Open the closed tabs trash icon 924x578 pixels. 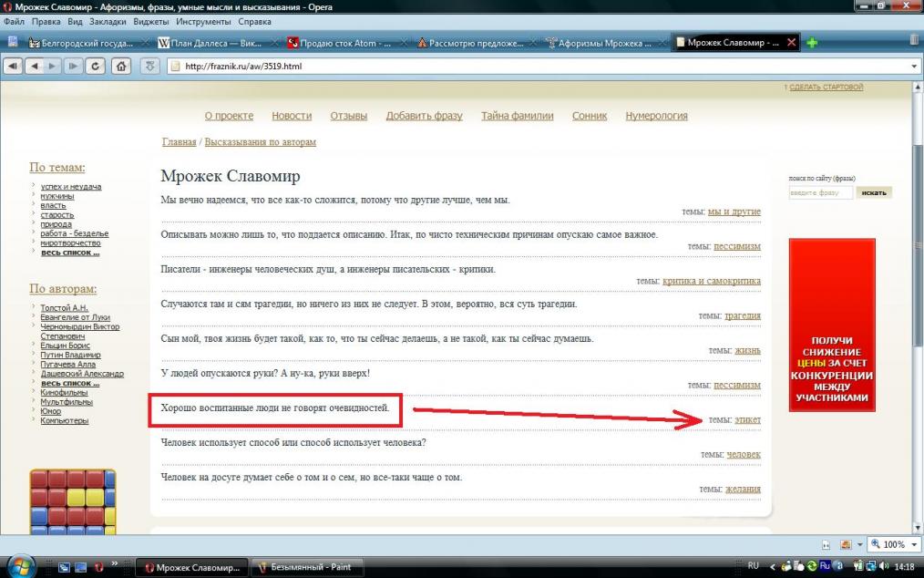click(914, 41)
